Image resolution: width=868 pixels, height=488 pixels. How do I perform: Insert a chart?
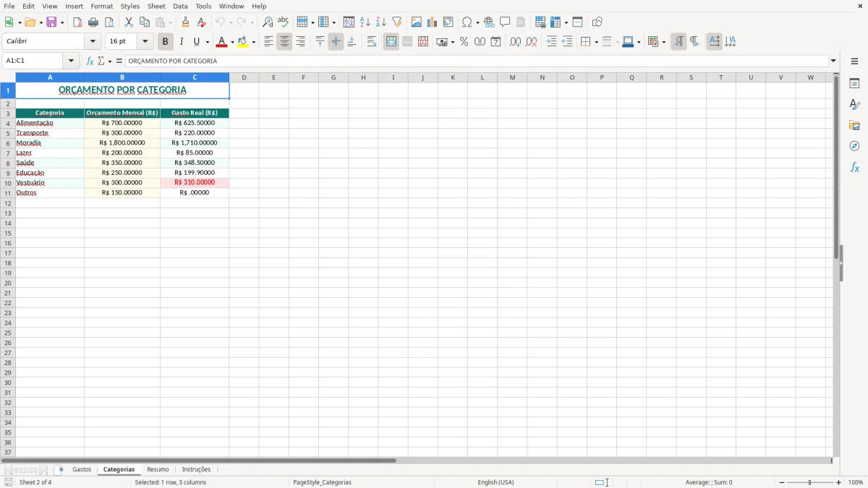click(433, 22)
